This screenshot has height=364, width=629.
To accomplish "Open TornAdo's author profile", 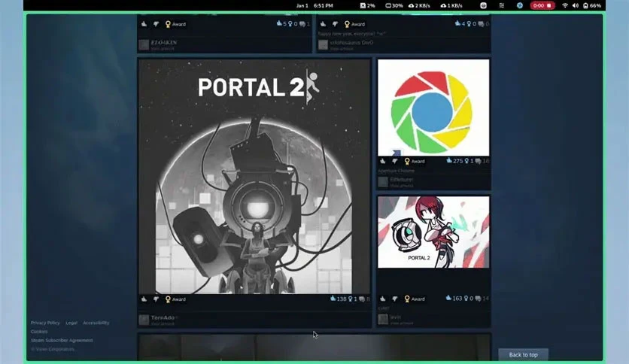I will (x=163, y=317).
